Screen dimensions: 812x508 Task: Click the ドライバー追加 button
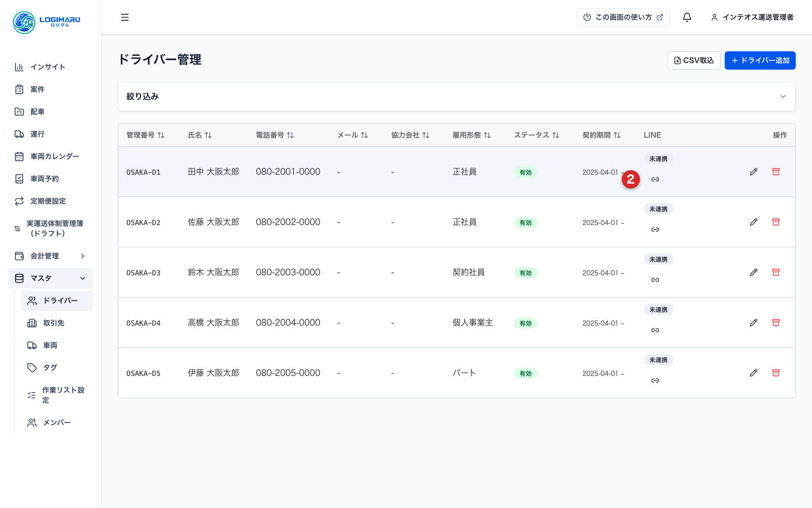pyautogui.click(x=760, y=60)
